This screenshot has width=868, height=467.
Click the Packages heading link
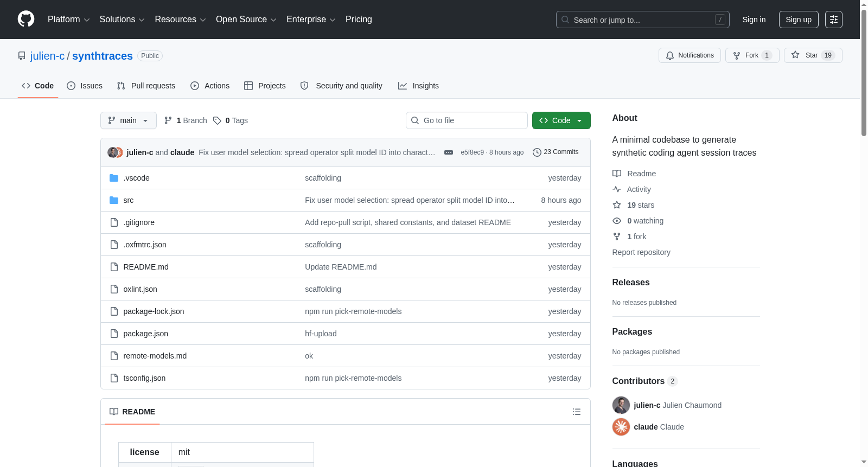pos(632,331)
